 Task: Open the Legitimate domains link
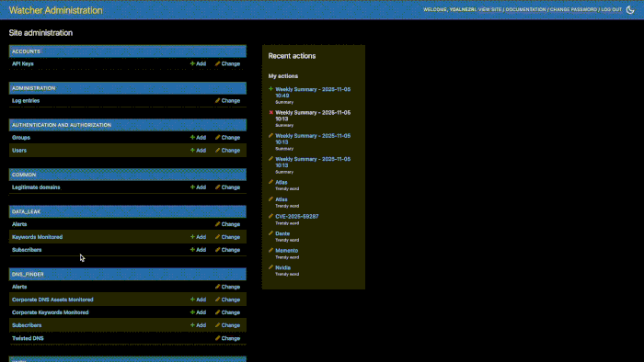click(36, 187)
